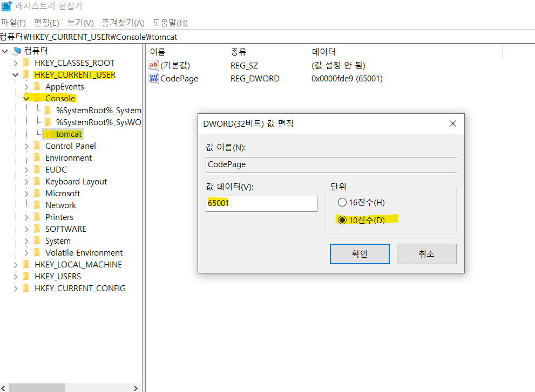Expand Volatile Environment chevron
535x392 pixels.
[26, 253]
